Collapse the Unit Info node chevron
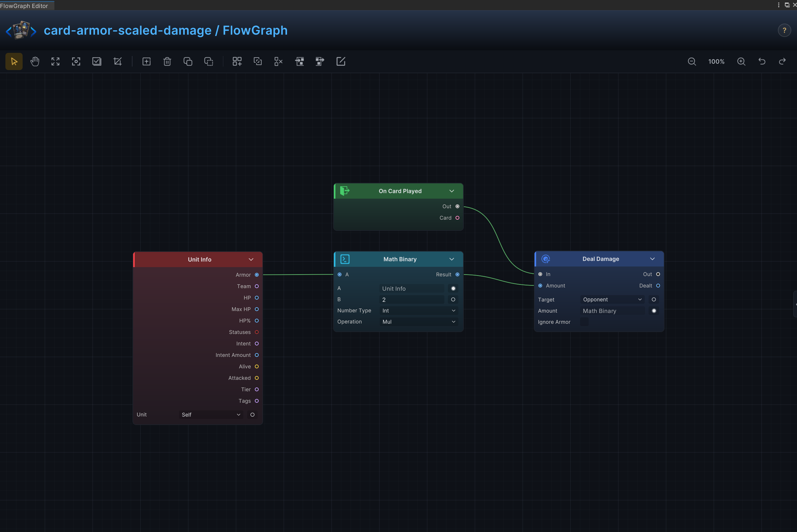This screenshot has width=797, height=532. [x=251, y=259]
